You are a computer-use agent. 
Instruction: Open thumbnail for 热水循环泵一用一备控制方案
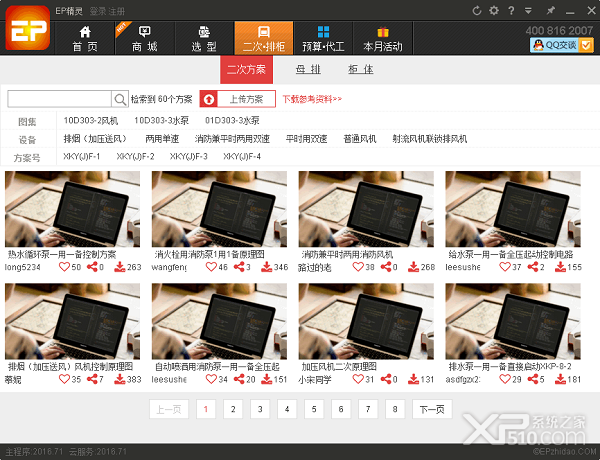(72, 209)
